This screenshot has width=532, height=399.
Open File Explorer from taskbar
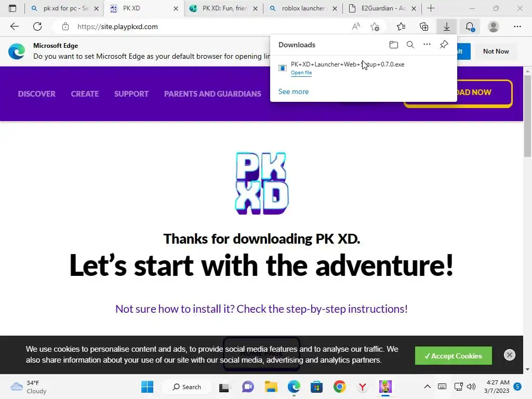(x=271, y=387)
